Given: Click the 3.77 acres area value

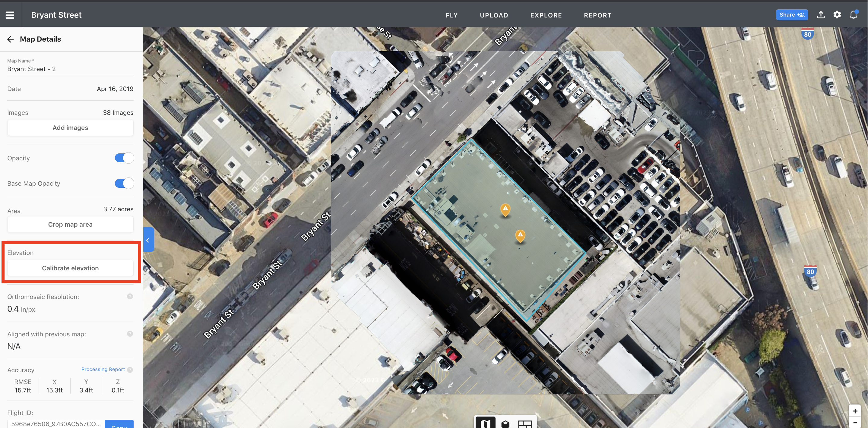Looking at the screenshot, I should (118, 209).
